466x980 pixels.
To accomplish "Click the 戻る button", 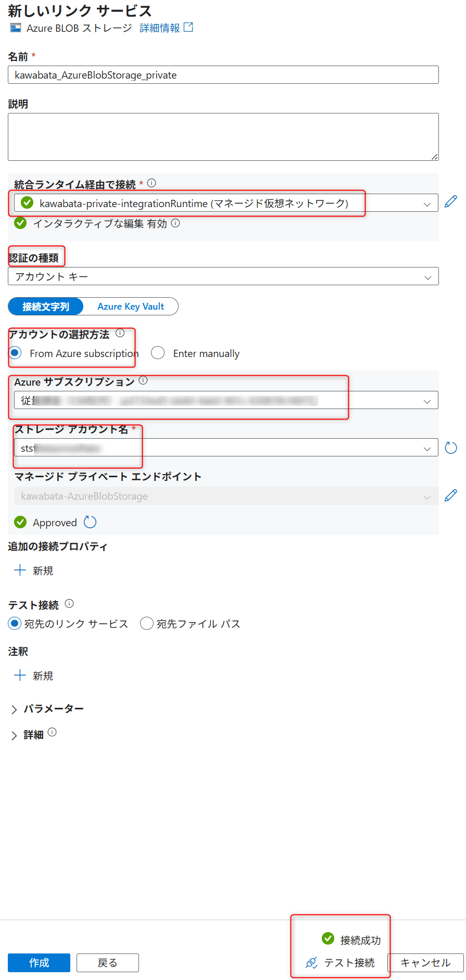I will click(x=108, y=963).
